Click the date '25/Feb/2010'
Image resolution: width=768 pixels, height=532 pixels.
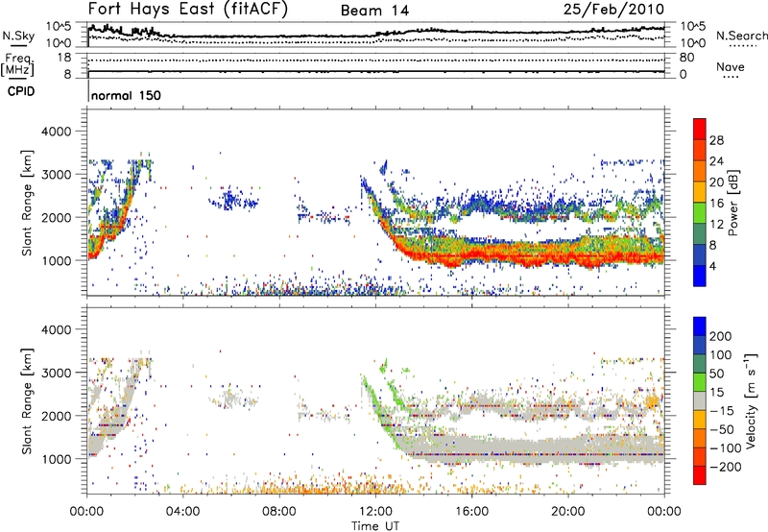pos(613,10)
